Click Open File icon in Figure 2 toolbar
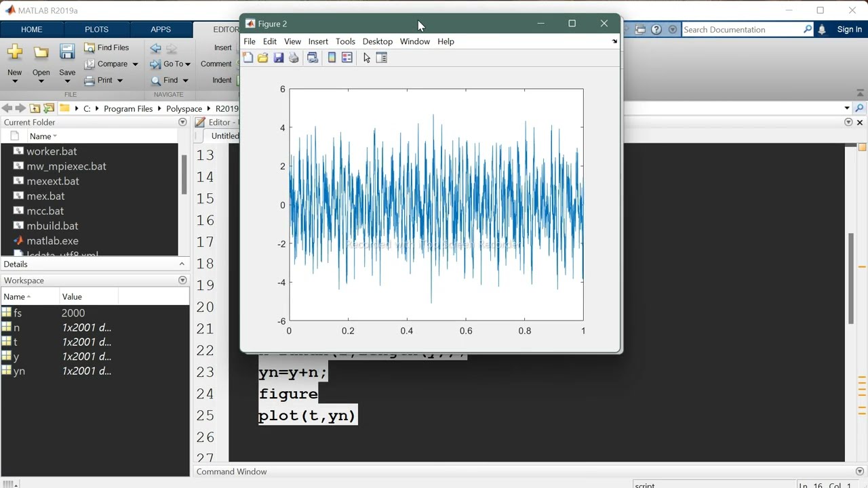868x488 pixels. coord(263,58)
